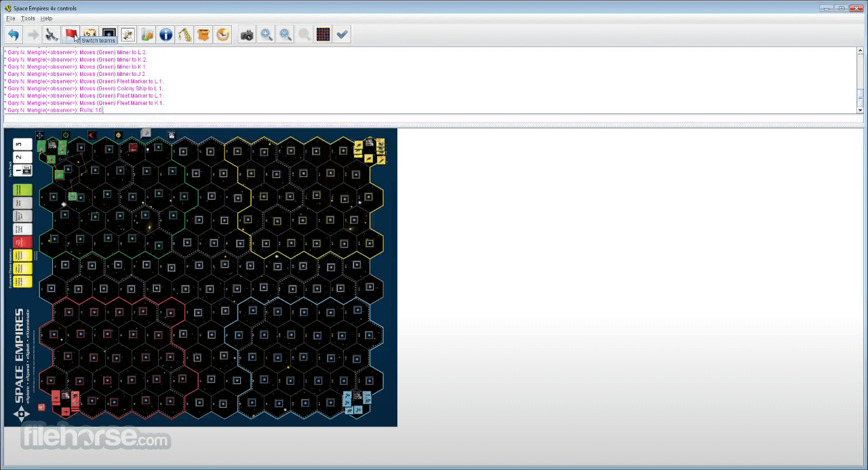
Task: Click the red phase sequence box
Action: coord(22,242)
